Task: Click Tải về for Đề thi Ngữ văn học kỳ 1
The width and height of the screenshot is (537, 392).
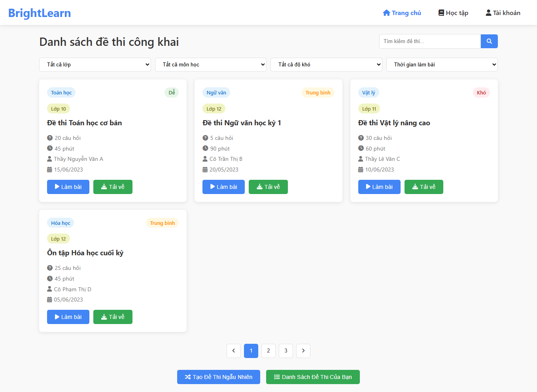Action: click(x=268, y=187)
